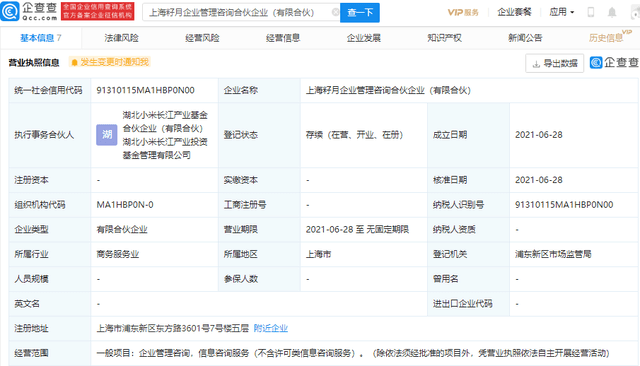The image size is (640, 366).
Task: Click the red official credit agency badge
Action: click(98, 11)
